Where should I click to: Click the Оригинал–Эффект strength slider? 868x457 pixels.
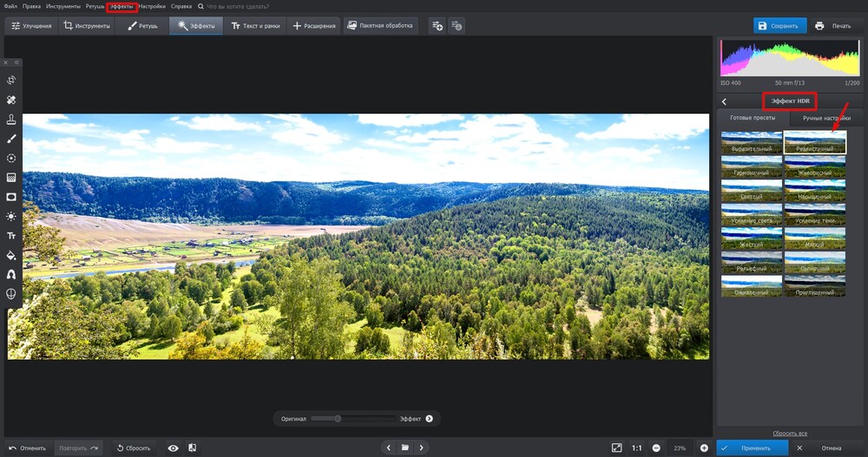[x=354, y=419]
